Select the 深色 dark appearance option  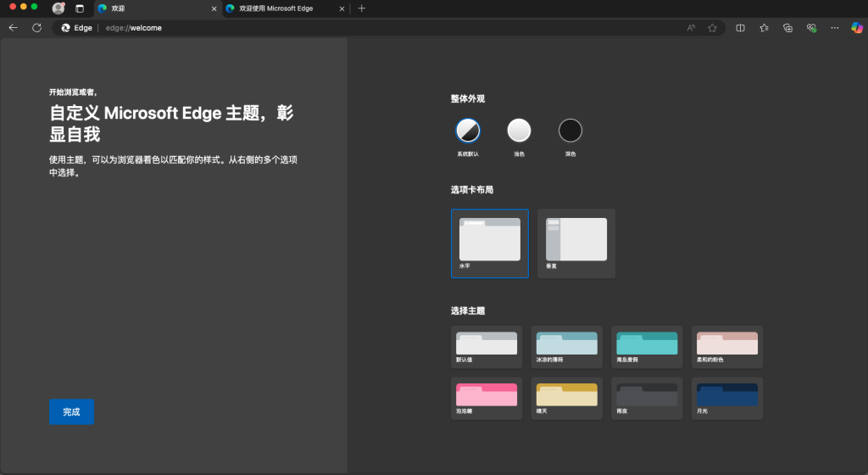570,131
